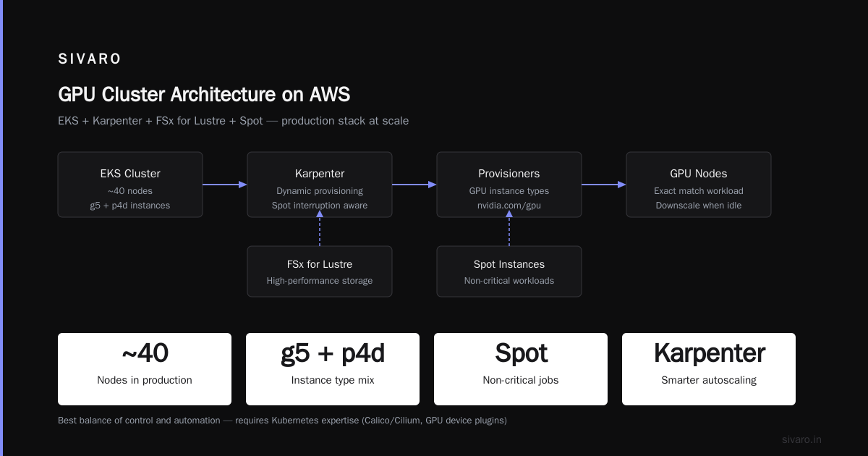Image resolution: width=868 pixels, height=456 pixels.
Task: Click arrow from EKS Cluster to Karpenter
Action: point(225,185)
